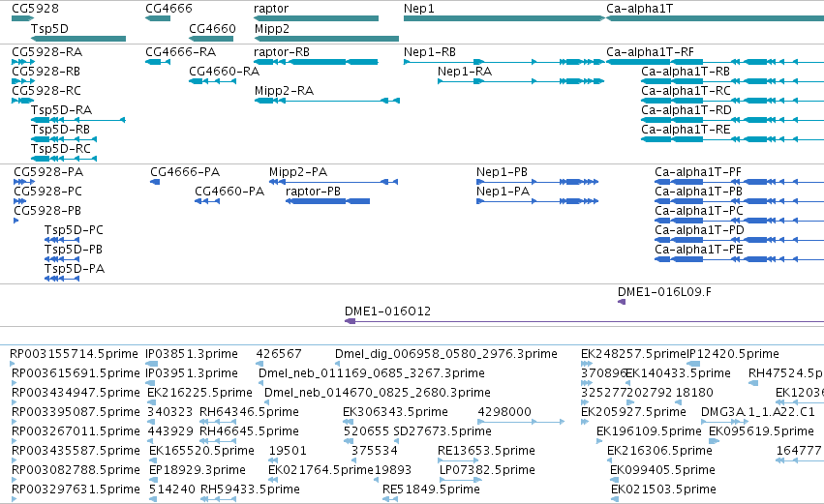Select transcript CG4666-RA
Viewport: 824px width, 504px height.
tap(180, 52)
